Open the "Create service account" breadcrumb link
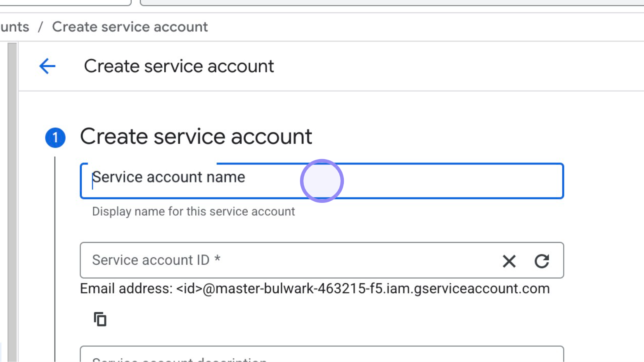 [x=129, y=26]
